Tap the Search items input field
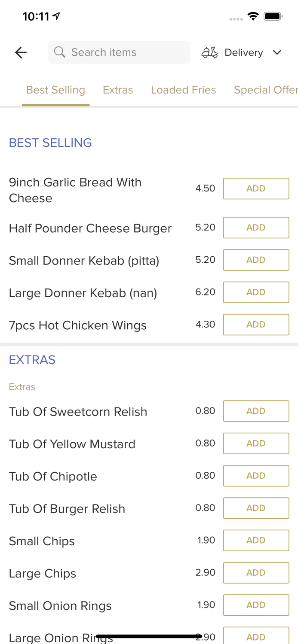The height and width of the screenshot is (644, 298). click(x=119, y=52)
